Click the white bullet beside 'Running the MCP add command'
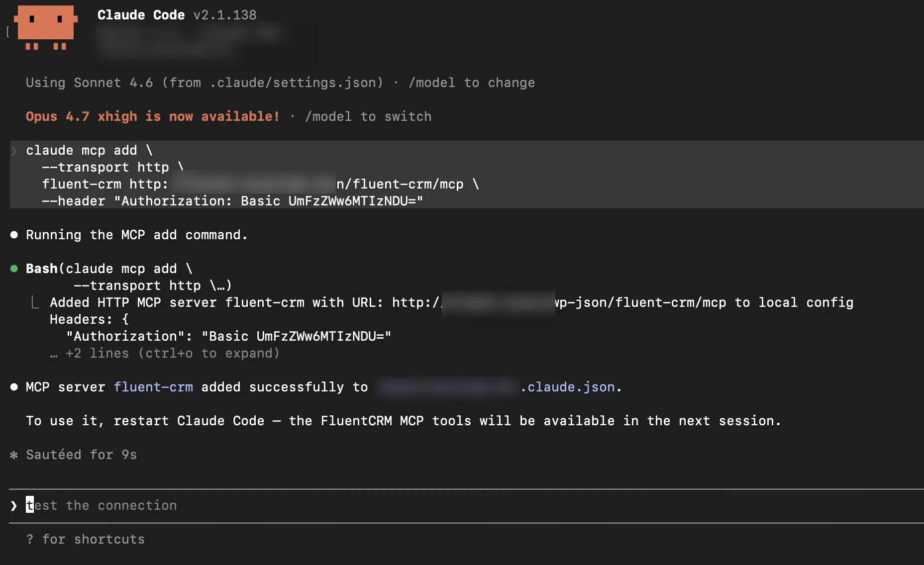Viewport: 924px width, 565px height. [x=14, y=235]
